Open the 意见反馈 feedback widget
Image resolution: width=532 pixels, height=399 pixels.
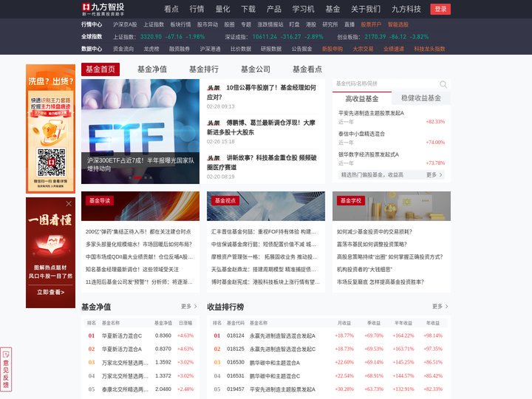(6, 369)
